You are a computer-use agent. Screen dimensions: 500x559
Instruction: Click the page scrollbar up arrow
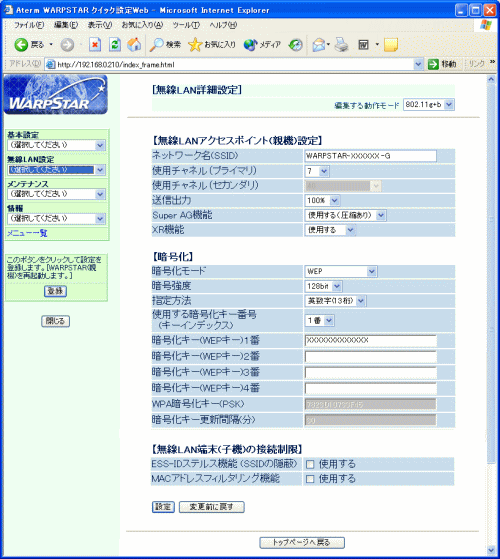pyautogui.click(x=491, y=79)
